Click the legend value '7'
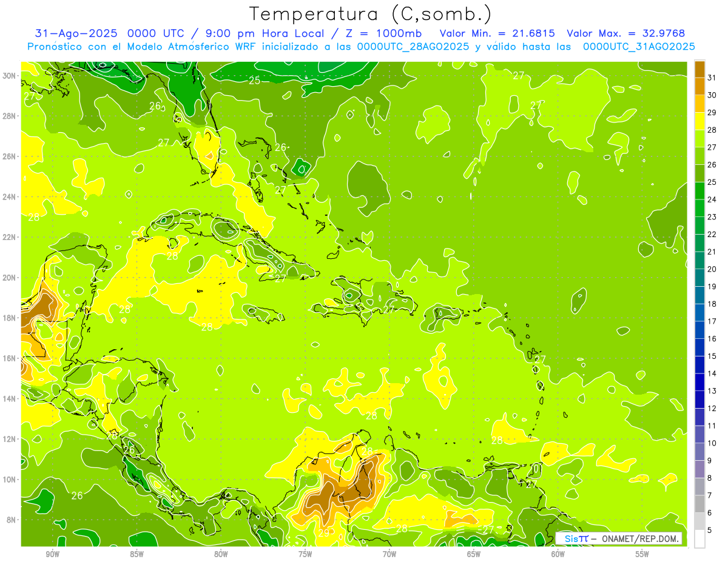Image resolution: width=728 pixels, height=562 pixels. pyautogui.click(x=710, y=495)
